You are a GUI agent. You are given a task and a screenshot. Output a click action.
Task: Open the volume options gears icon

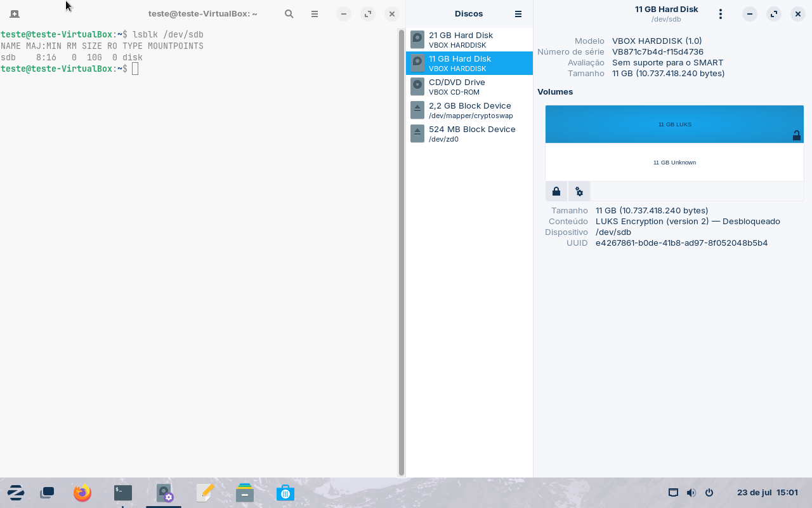579,191
